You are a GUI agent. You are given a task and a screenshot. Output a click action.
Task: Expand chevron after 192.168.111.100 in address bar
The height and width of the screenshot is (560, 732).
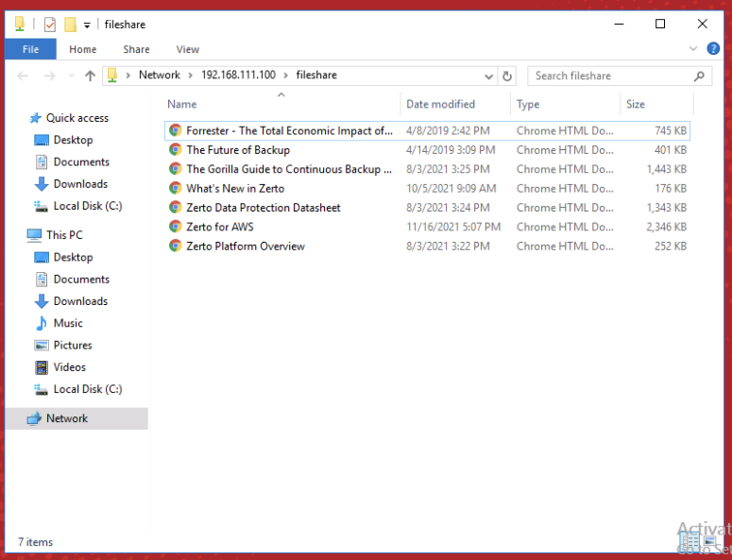coord(285,76)
